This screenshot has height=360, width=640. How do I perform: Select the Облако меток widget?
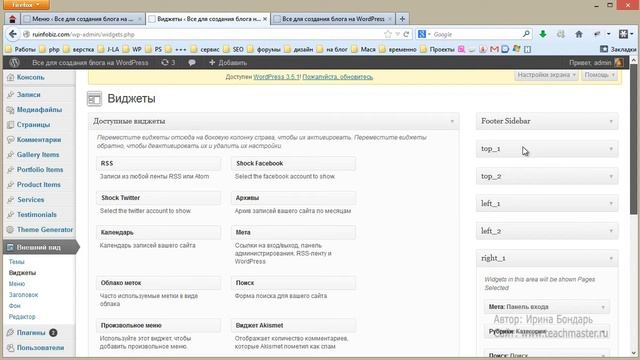[x=159, y=283]
